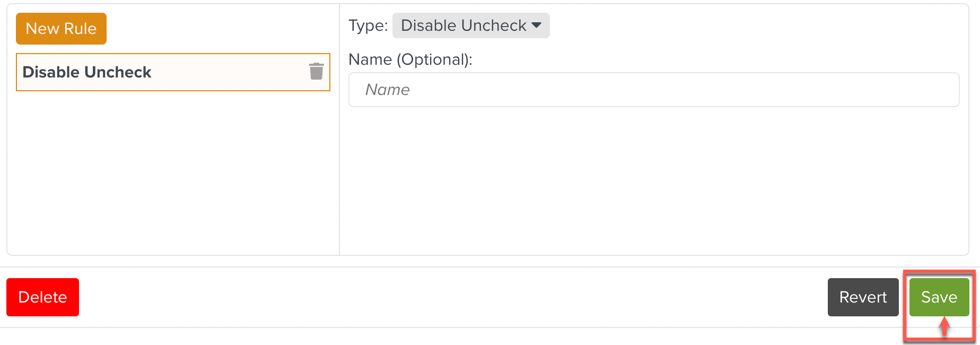Click the Name field placeholder text
The width and height of the screenshot is (980, 345).
click(x=388, y=90)
